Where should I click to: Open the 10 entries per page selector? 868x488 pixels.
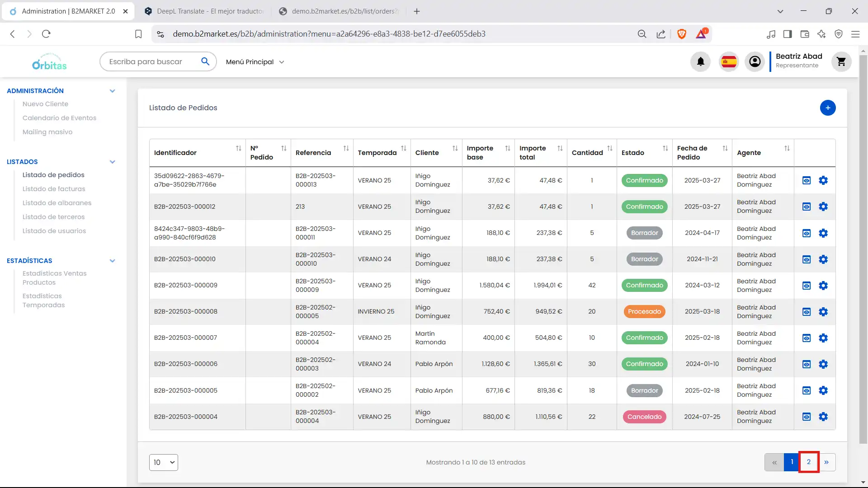pos(163,462)
